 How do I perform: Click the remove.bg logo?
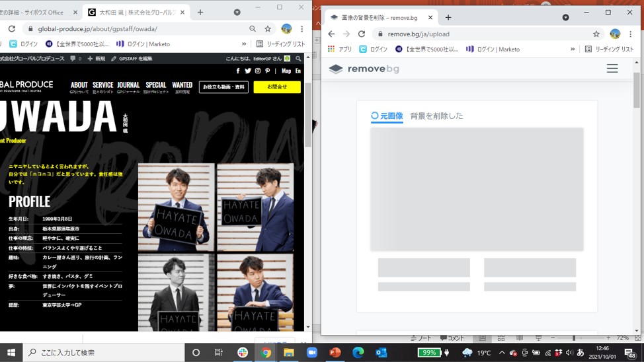click(x=364, y=69)
